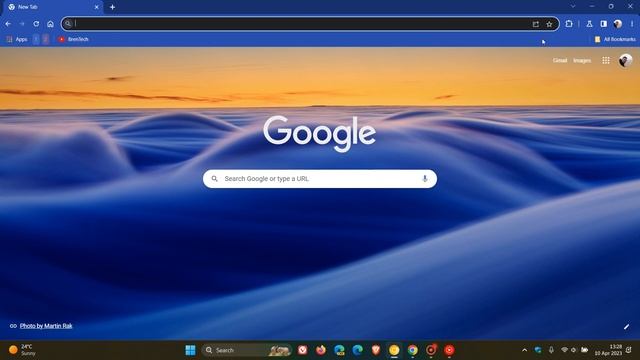Open the Chrome three-dot menu
The width and height of the screenshot is (640, 360).
[x=632, y=24]
